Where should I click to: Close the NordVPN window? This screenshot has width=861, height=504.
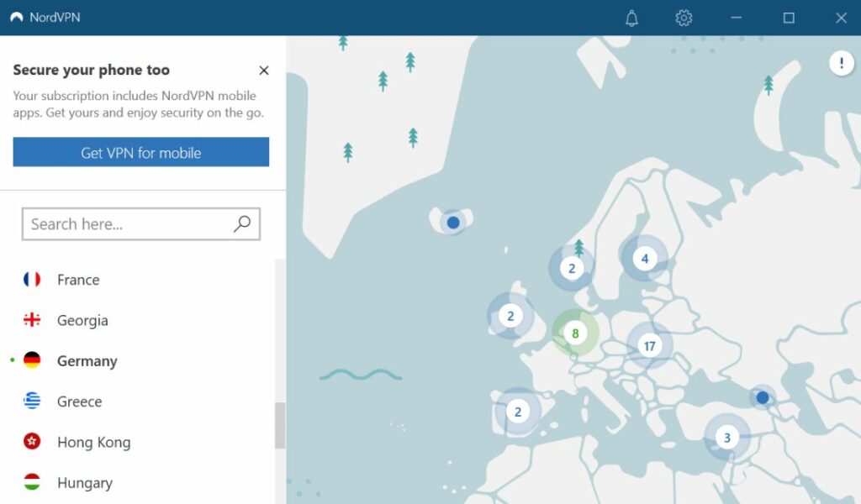pos(841,18)
